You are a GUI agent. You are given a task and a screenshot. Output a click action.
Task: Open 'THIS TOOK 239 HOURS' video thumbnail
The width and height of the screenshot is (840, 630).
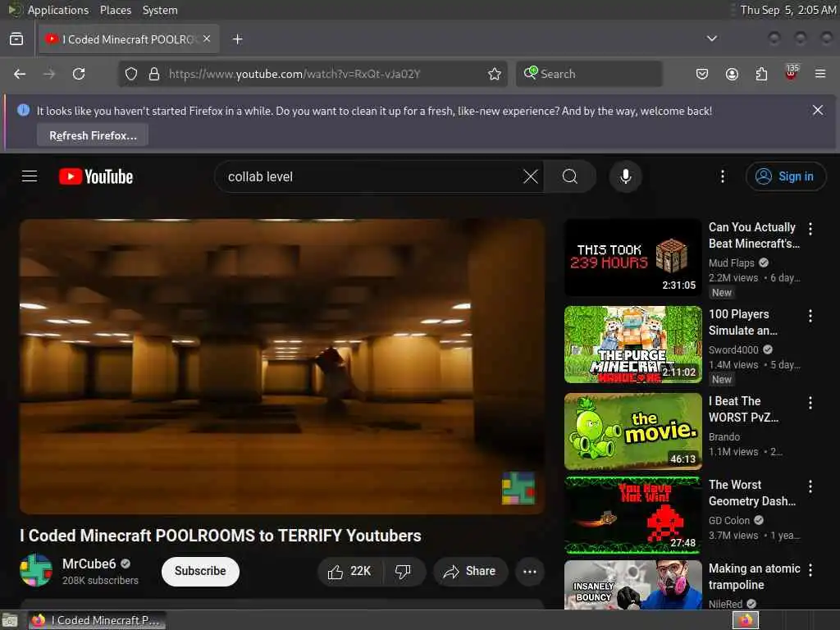point(632,258)
